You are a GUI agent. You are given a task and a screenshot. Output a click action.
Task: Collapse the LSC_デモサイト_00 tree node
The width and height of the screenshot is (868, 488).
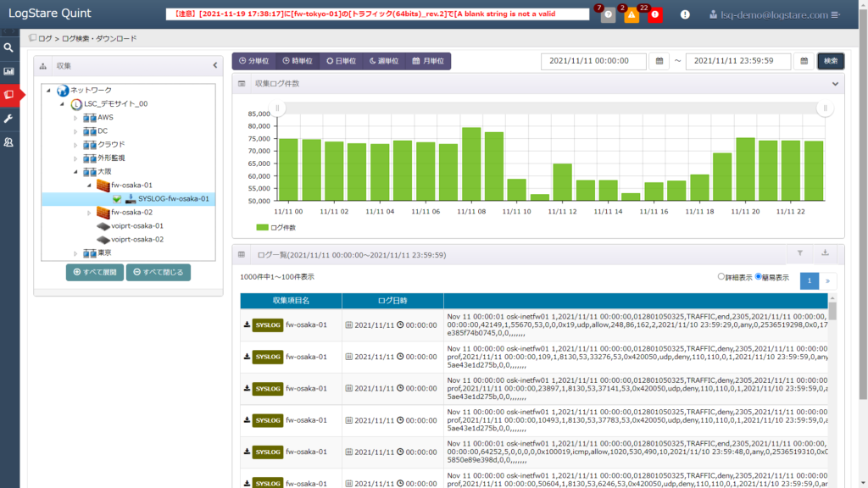[62, 104]
